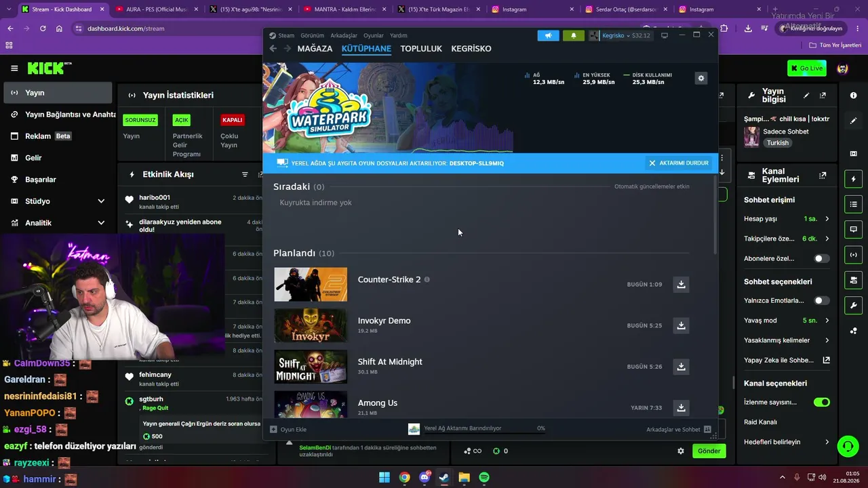
Task: Start the Invokyr Demo download
Action: 681,325
